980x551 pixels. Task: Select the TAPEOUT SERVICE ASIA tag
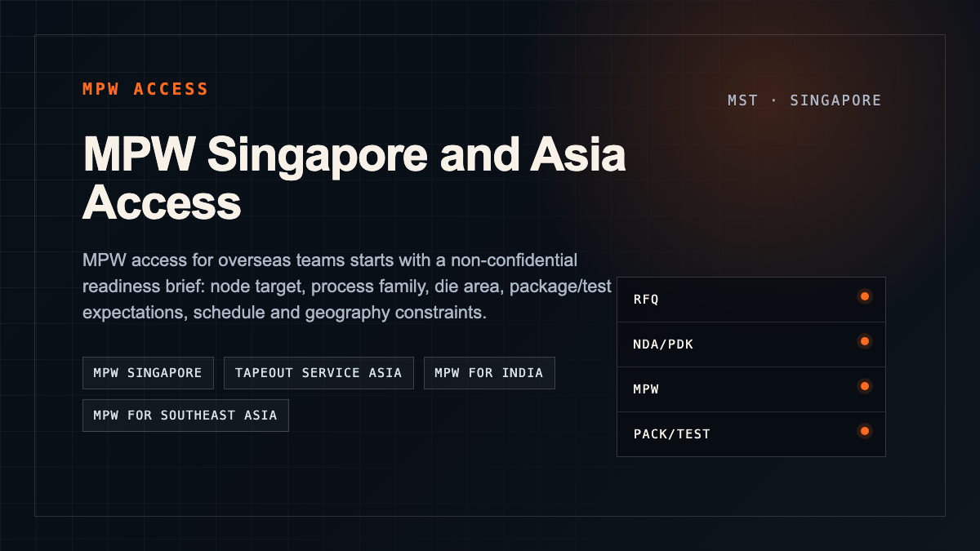[x=318, y=373]
